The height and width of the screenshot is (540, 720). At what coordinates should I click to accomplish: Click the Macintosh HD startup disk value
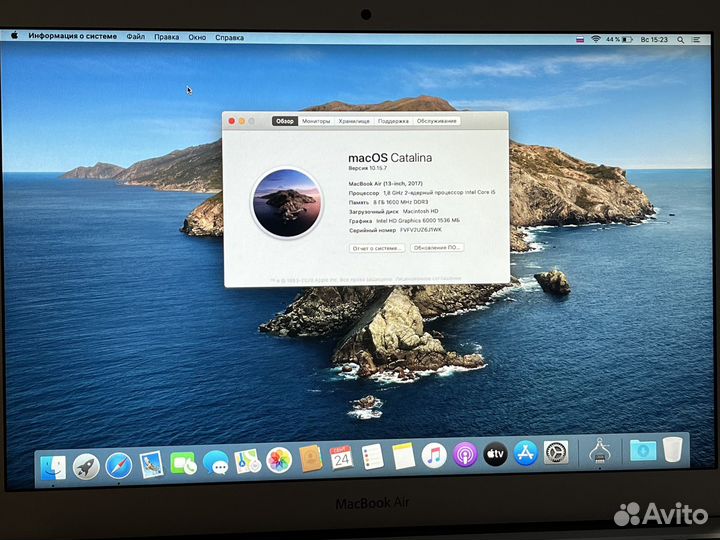point(421,212)
